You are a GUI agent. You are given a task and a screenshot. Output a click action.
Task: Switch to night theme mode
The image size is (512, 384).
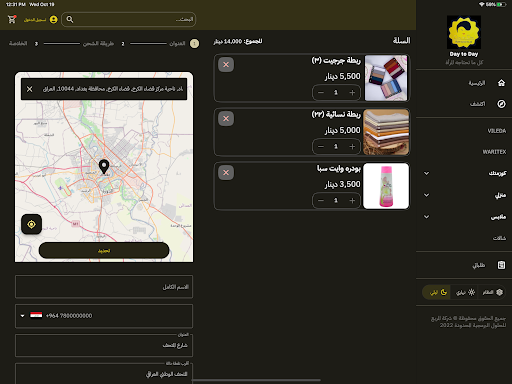pos(437,292)
